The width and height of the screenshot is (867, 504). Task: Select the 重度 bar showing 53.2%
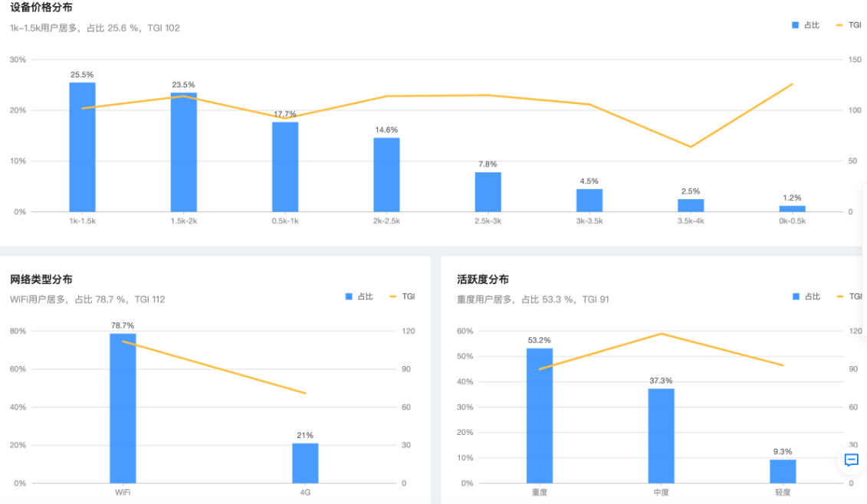click(538, 414)
